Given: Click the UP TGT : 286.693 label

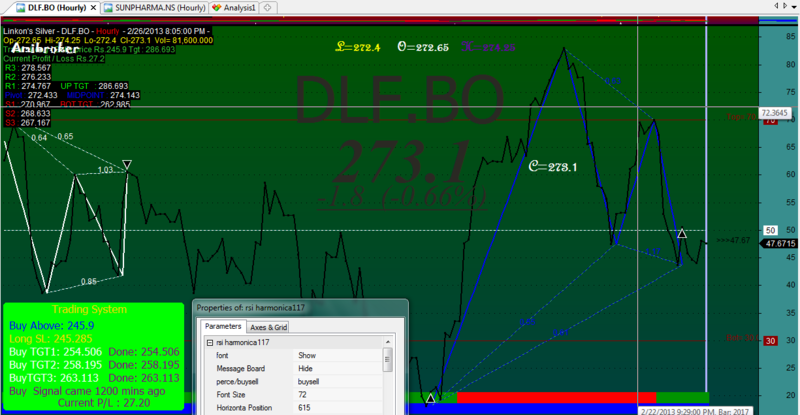Looking at the screenshot, I should (94, 86).
